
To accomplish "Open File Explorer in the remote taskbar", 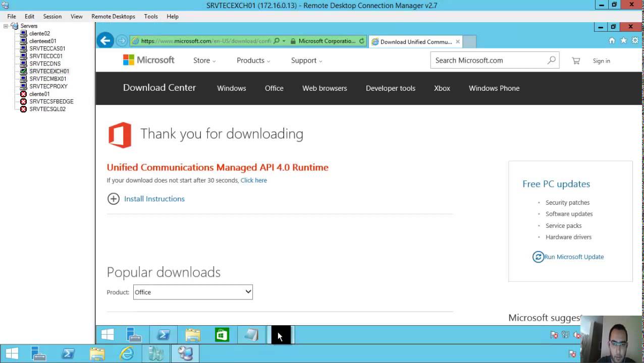I will [x=193, y=335].
